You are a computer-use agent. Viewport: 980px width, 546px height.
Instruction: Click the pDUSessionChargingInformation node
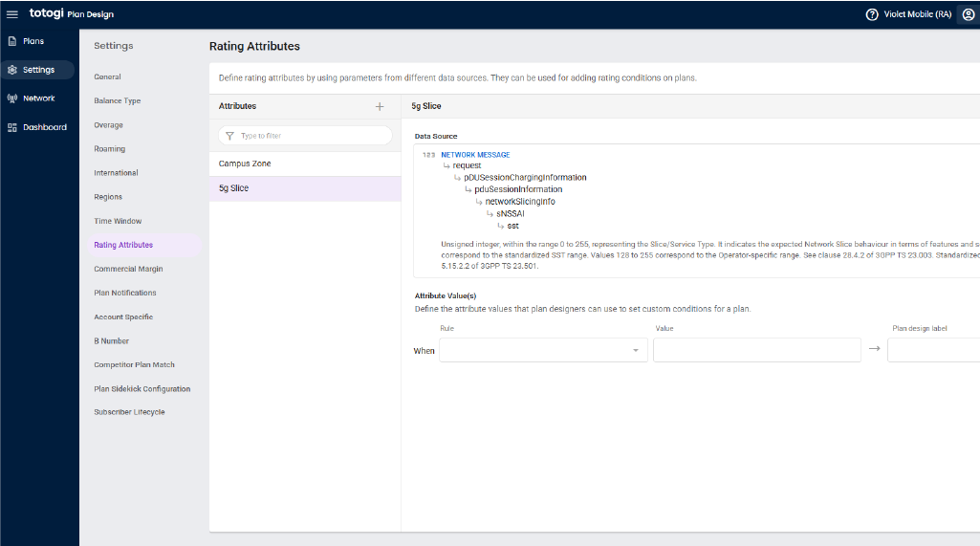525,178
